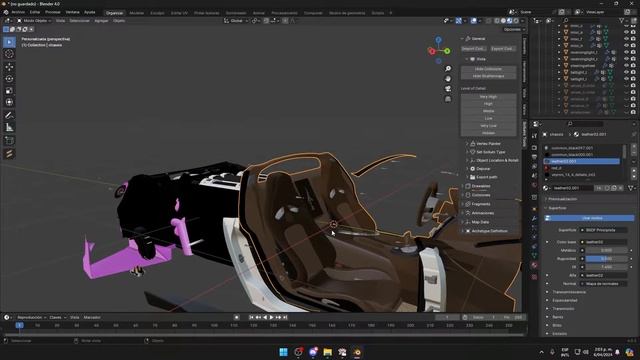Open the Output properties tab icon

click(534, 157)
